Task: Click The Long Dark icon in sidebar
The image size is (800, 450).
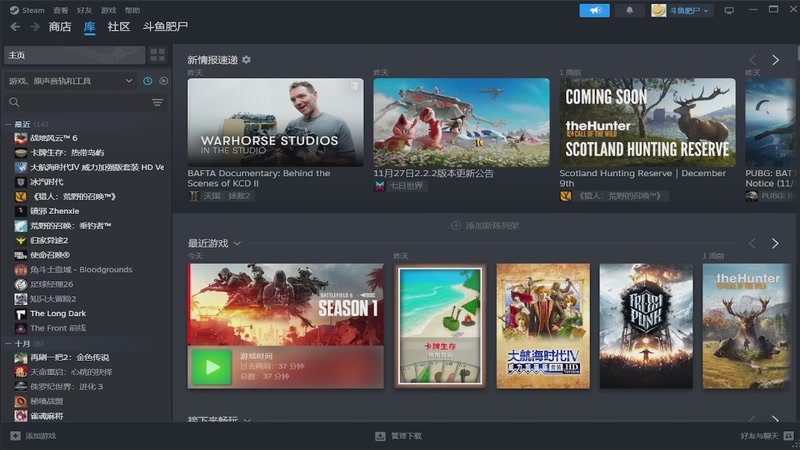Action: pos(20,313)
